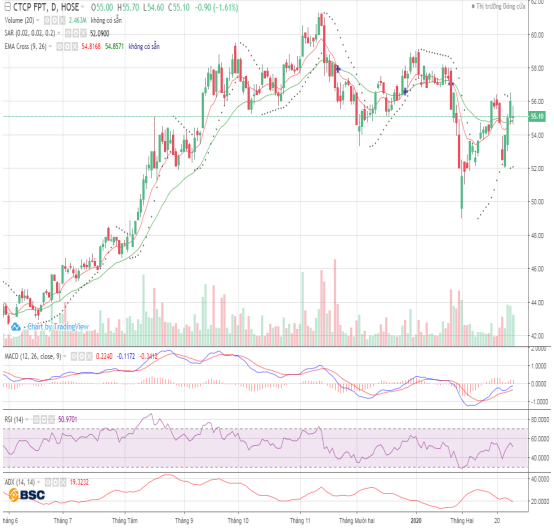This screenshot has height=530, width=554.
Task: Click the Tháng Mười hai time axis label
Action: coord(357,520)
